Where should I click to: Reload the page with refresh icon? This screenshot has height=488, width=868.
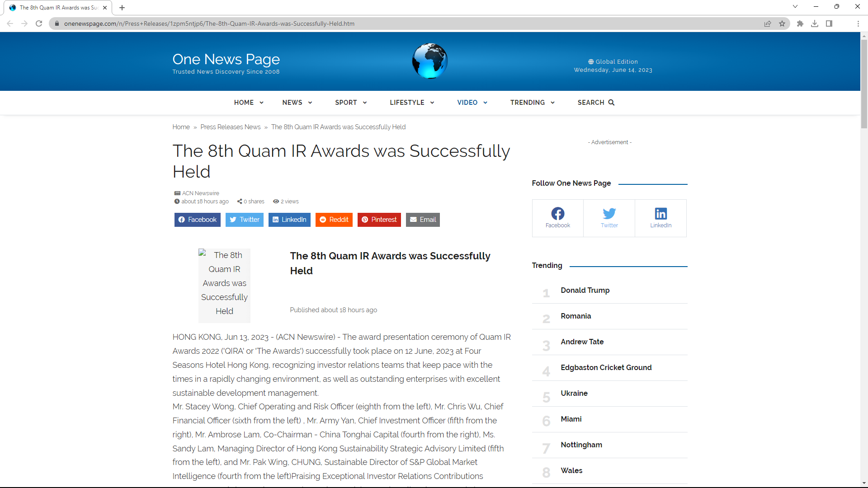tap(39, 23)
